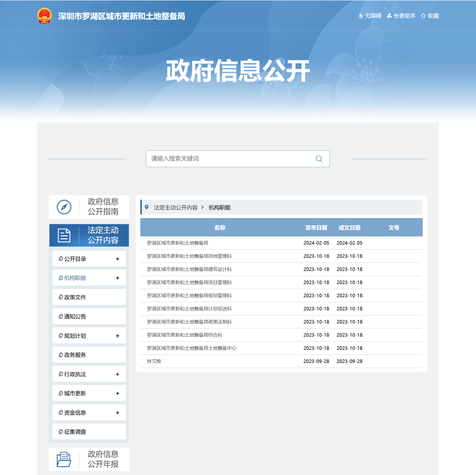
Task: Open the 政策文件 menu item
Action: click(89, 297)
